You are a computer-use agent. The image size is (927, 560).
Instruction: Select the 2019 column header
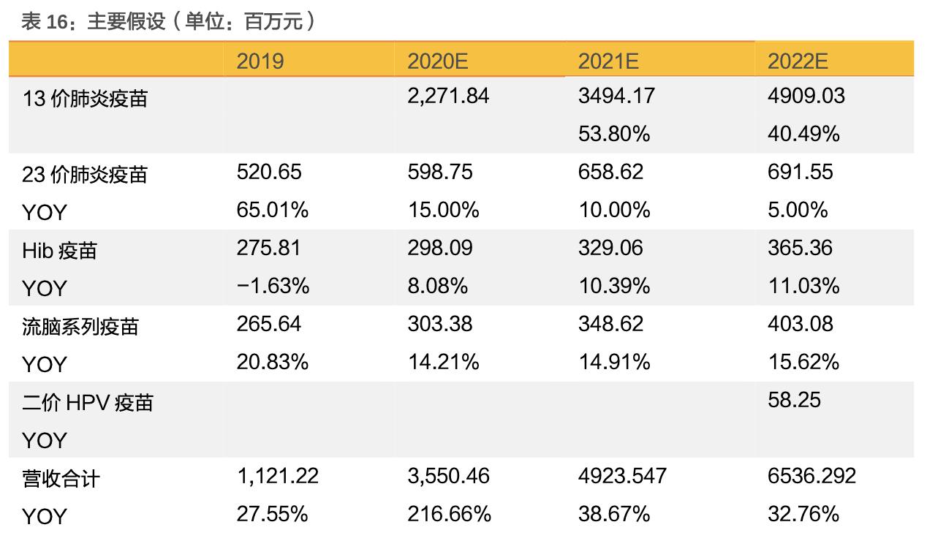pyautogui.click(x=260, y=61)
